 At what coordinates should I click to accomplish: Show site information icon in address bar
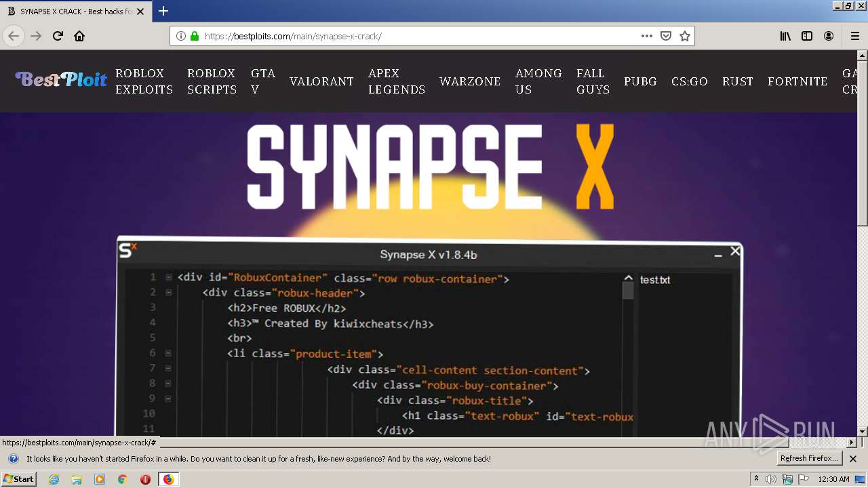tap(181, 36)
